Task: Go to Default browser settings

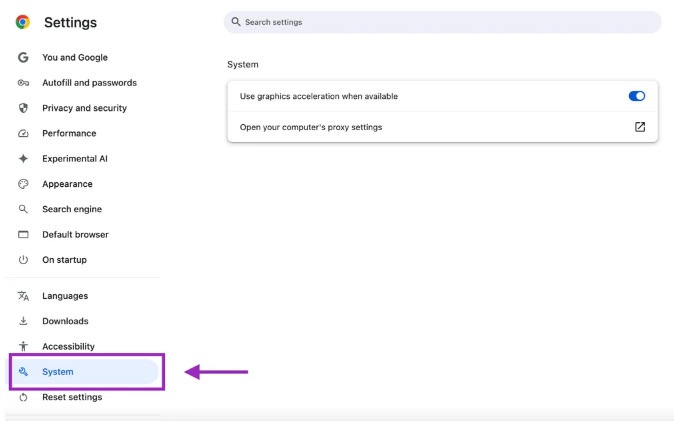Action: click(x=75, y=235)
